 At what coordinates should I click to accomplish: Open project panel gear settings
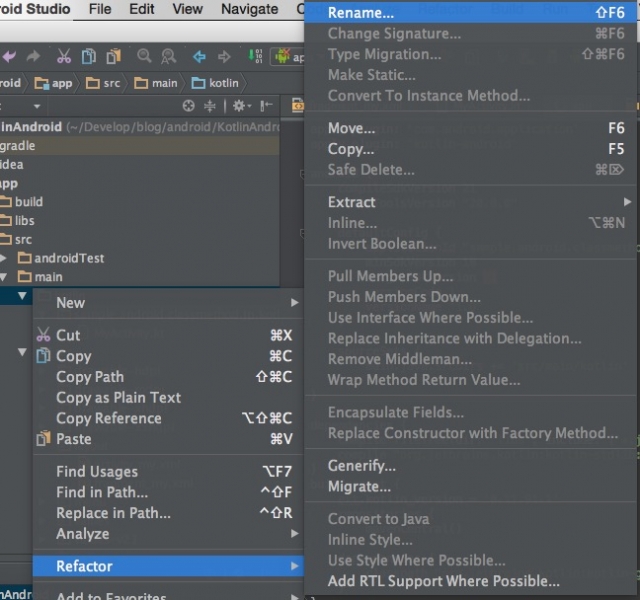pyautogui.click(x=238, y=106)
